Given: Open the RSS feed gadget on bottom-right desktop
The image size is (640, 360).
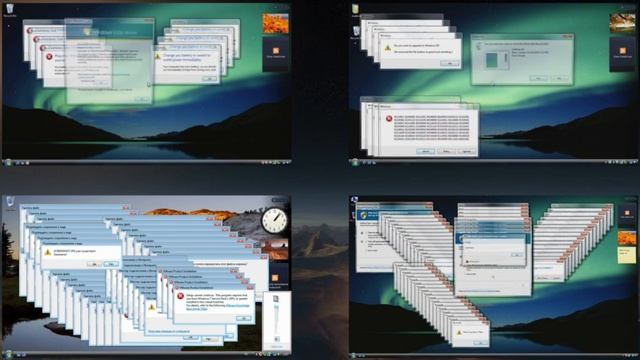Looking at the screenshot, I should coord(627,215).
